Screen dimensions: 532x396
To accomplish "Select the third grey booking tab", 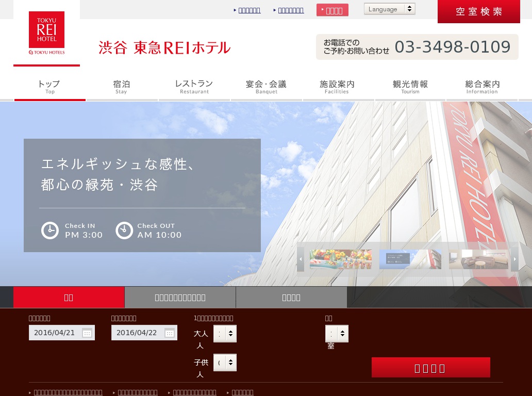I will tap(291, 297).
